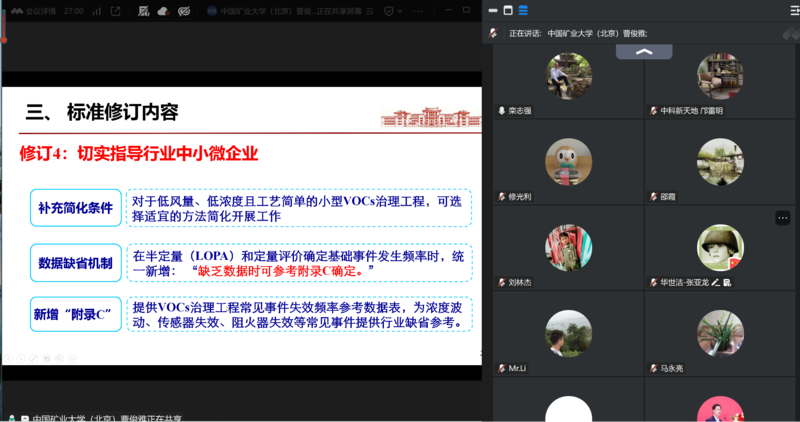Click the document icon after 华世洁-张亚龙 name
This screenshot has height=422, width=800.
[727, 282]
